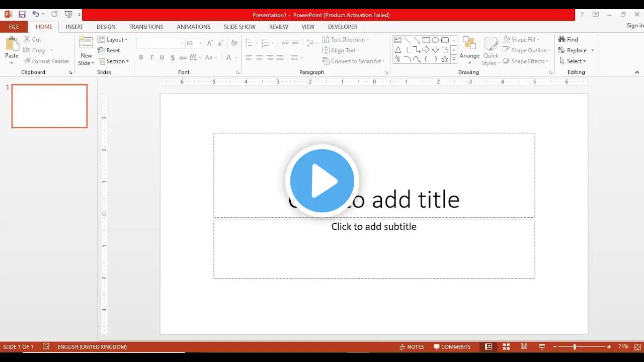Image resolution: width=644 pixels, height=362 pixels.
Task: Align text to the left
Action: point(248,58)
